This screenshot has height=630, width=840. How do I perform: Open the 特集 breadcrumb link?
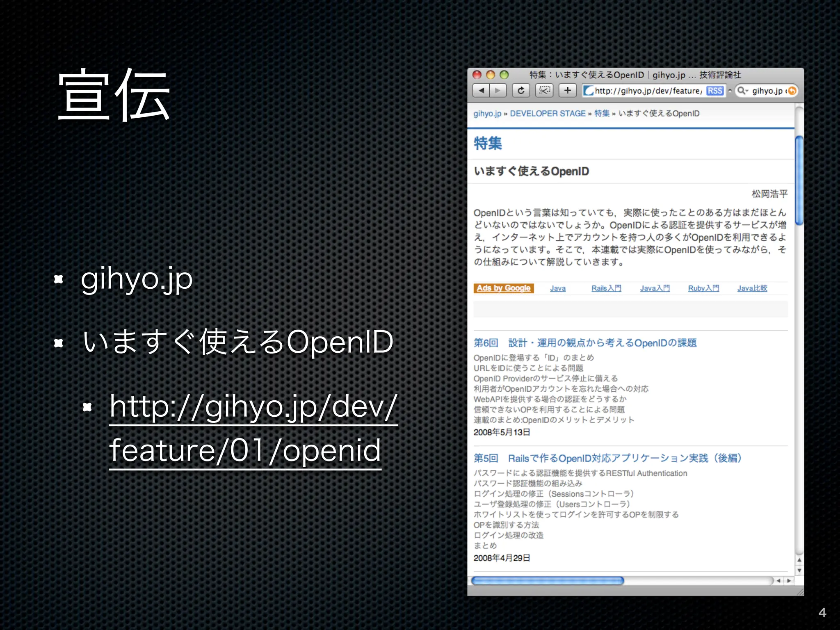[x=602, y=114]
